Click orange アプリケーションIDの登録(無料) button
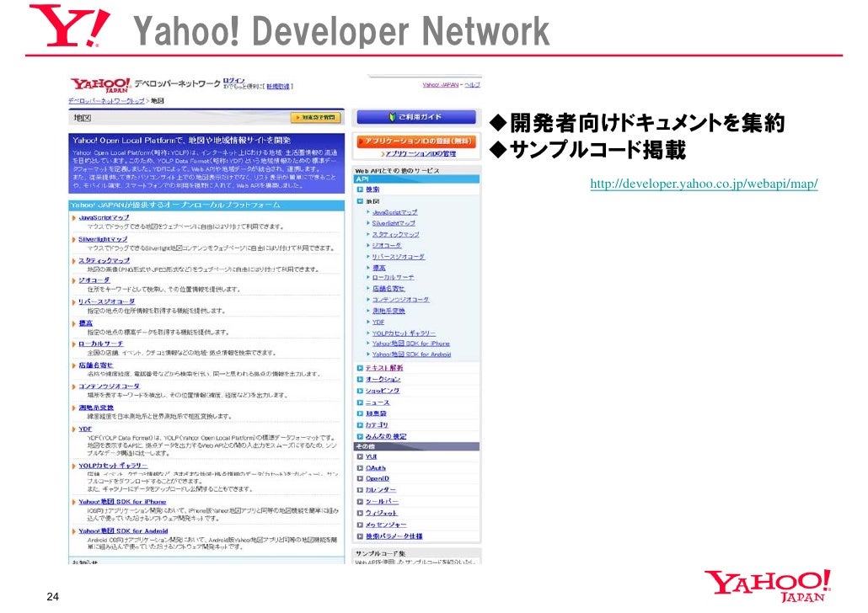The width and height of the screenshot is (868, 613). [415, 141]
